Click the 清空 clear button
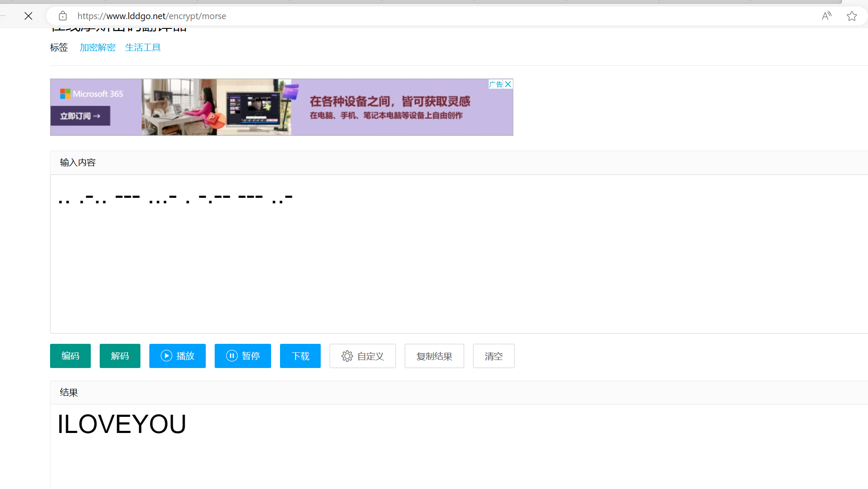Screen dimensions: 868x489 tap(493, 356)
